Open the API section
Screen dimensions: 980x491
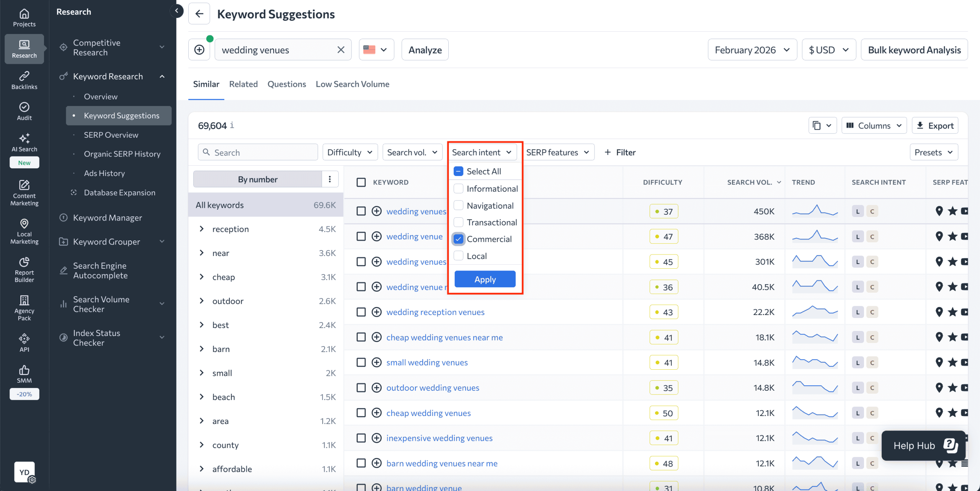click(24, 341)
